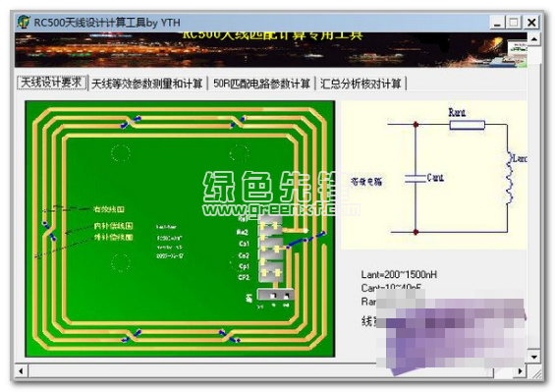Screen dimensions: 555x392
Task: Maximize the RC500 tool window
Action: 514,23
